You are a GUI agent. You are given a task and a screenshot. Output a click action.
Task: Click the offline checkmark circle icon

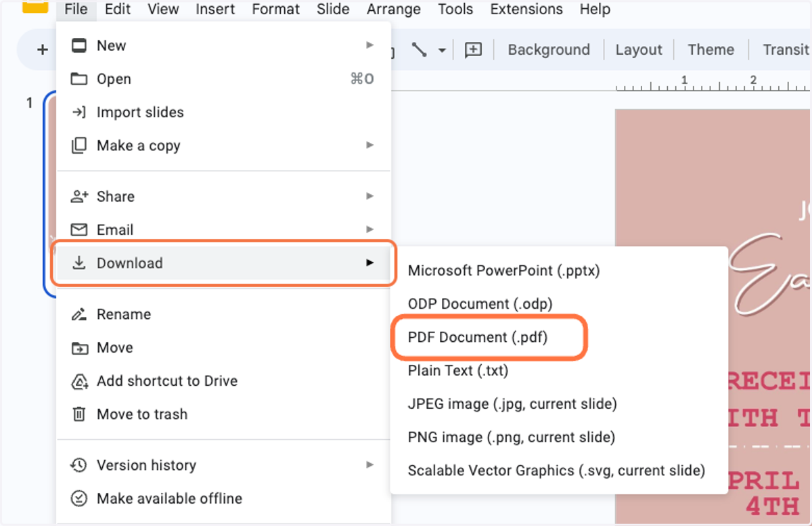(x=79, y=499)
